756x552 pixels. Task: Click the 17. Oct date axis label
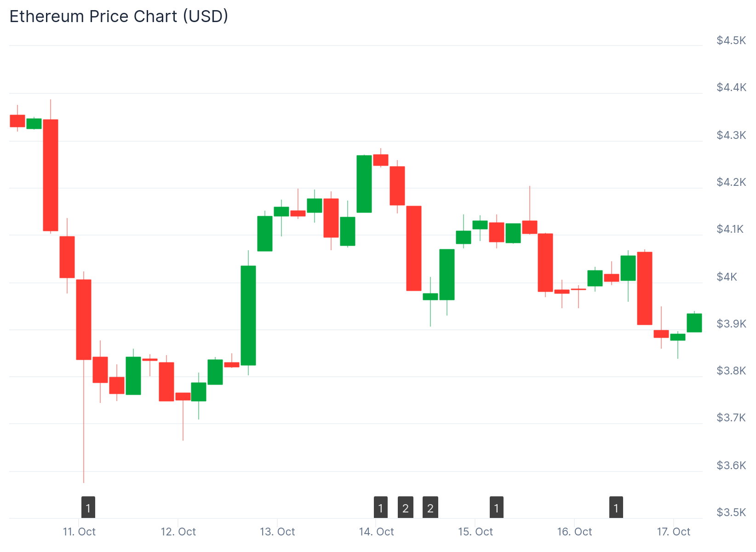(673, 532)
